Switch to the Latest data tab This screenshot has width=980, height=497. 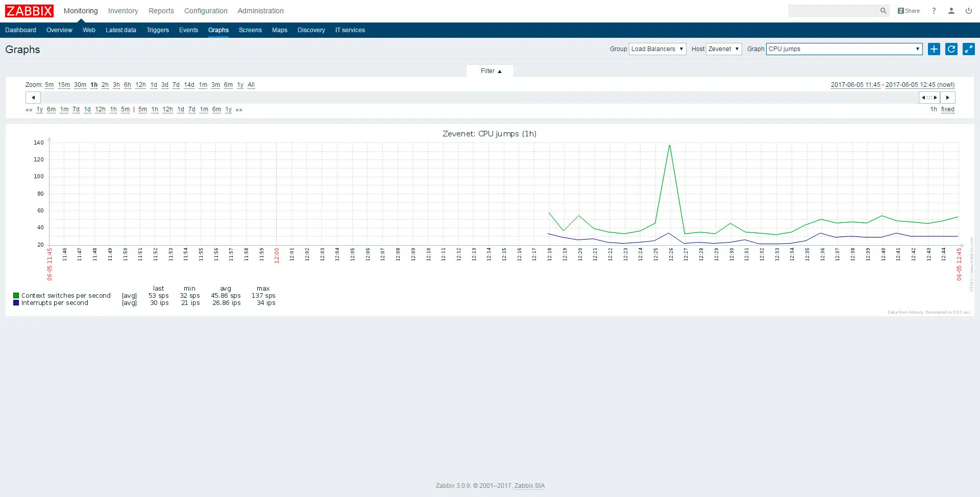tap(120, 30)
